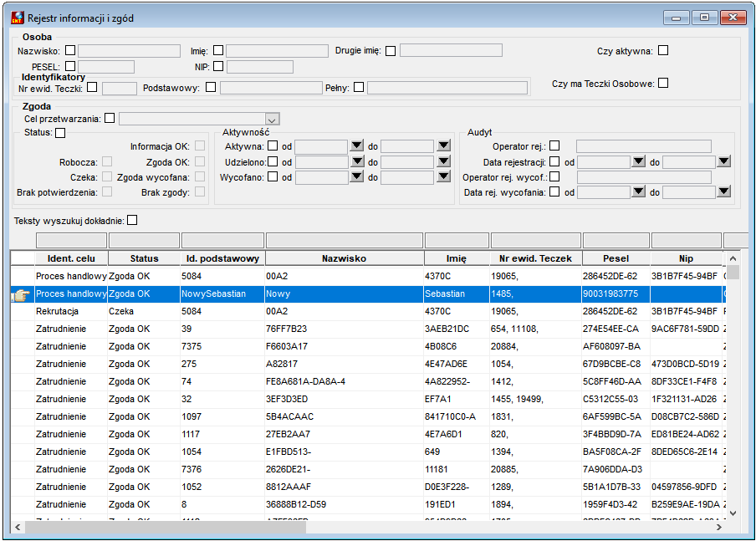Enable the Cel przetwarzania checkbox
The width and height of the screenshot is (756, 541).
(x=110, y=118)
